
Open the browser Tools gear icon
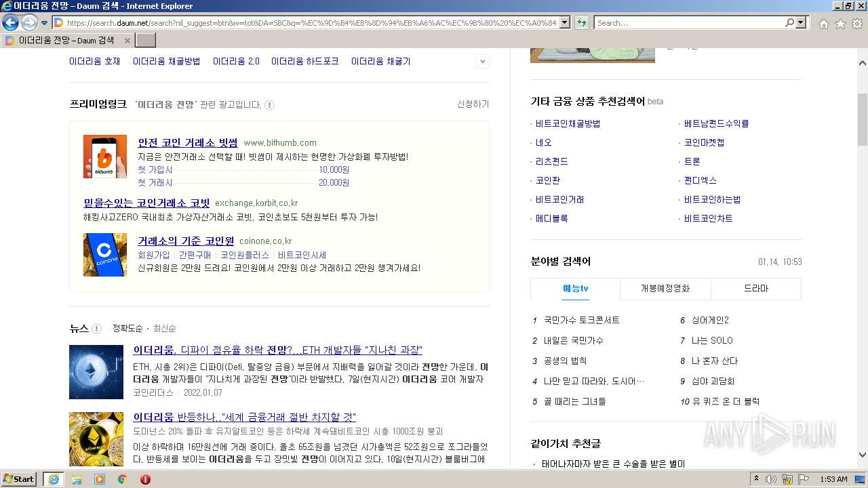[857, 24]
